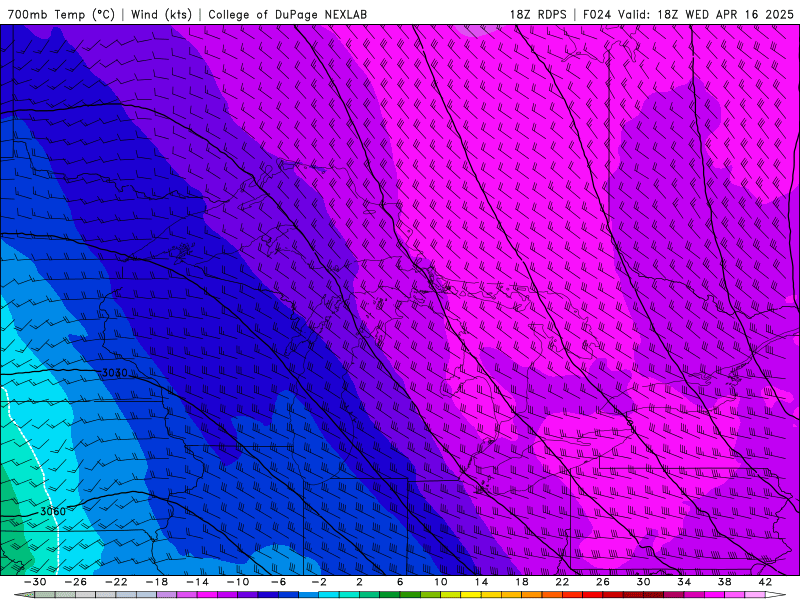This screenshot has height=600, width=800.
Task: Click the 34 colorbar tick label
Action: 684,582
